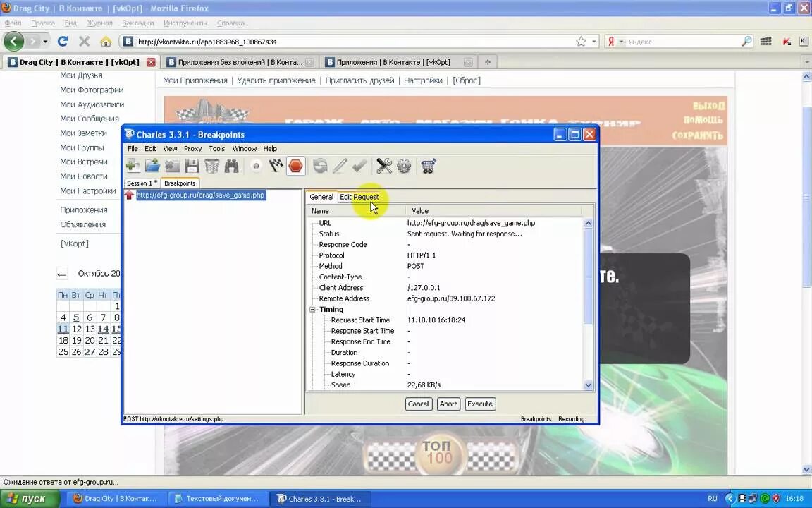
Task: Open new tab with plus button
Action: (487, 62)
